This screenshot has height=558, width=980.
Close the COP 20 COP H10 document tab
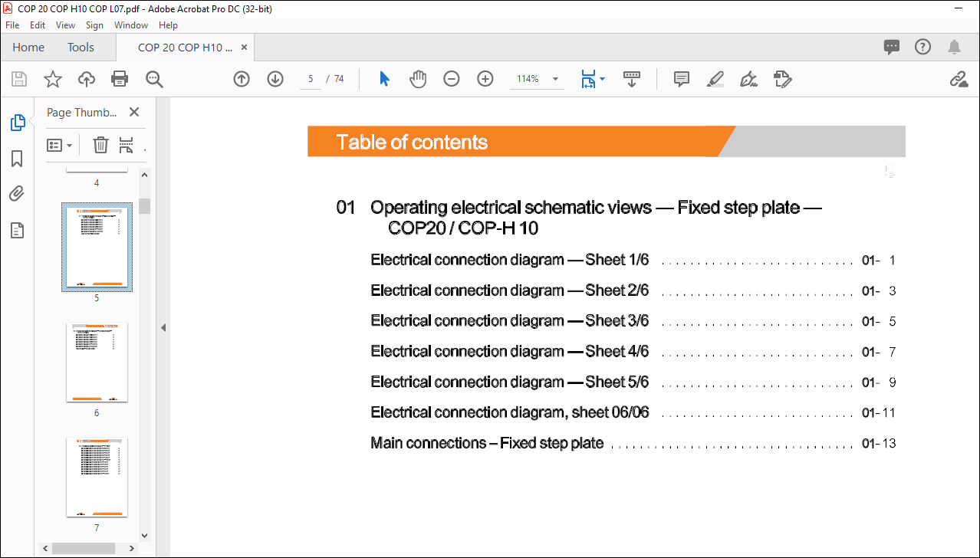(x=245, y=48)
